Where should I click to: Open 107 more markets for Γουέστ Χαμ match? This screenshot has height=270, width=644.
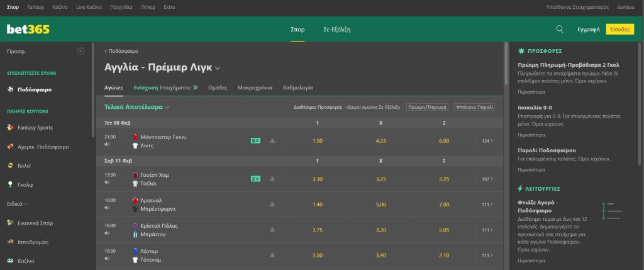tap(487, 179)
